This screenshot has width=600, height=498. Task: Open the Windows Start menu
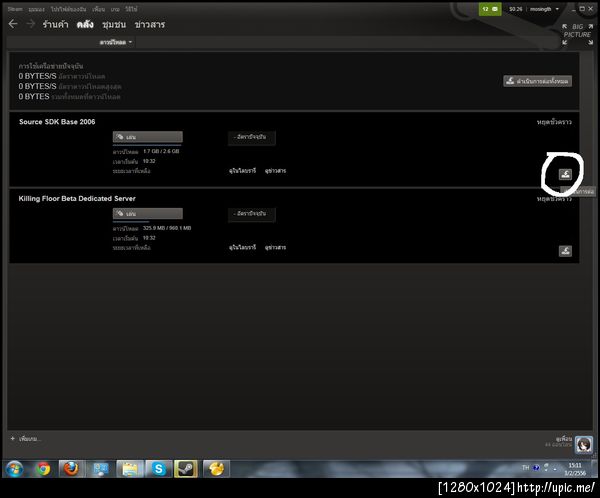[x=15, y=469]
